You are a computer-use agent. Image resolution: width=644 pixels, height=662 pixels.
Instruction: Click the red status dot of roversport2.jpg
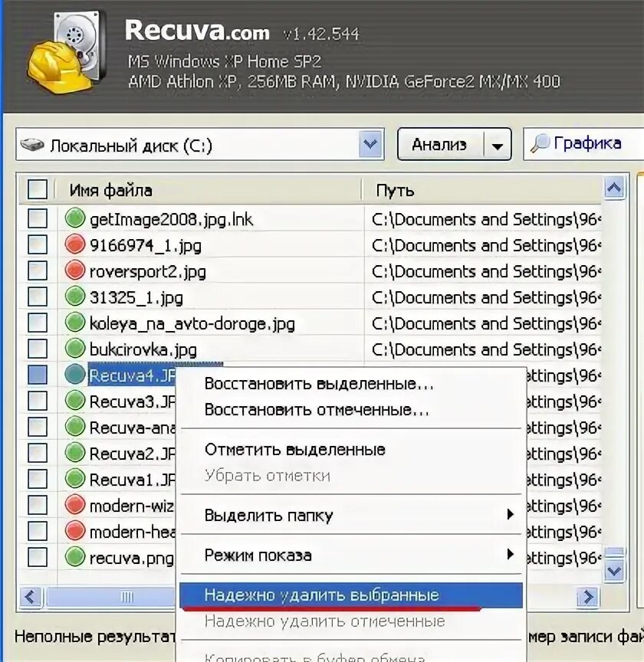point(75,270)
